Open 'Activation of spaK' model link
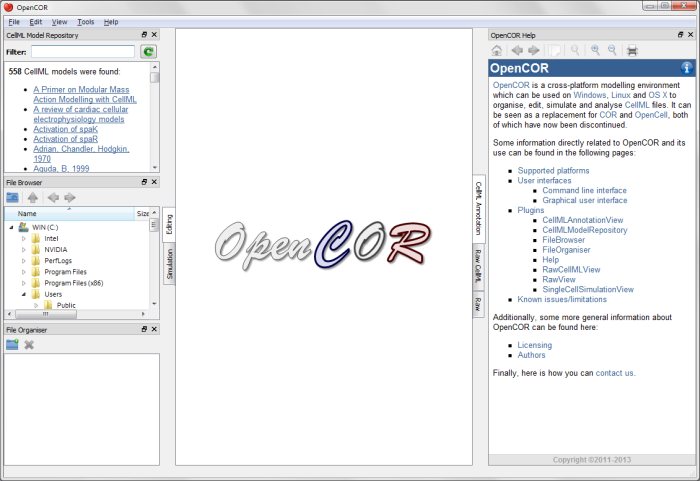Image resolution: width=700 pixels, height=481 pixels. (65, 129)
